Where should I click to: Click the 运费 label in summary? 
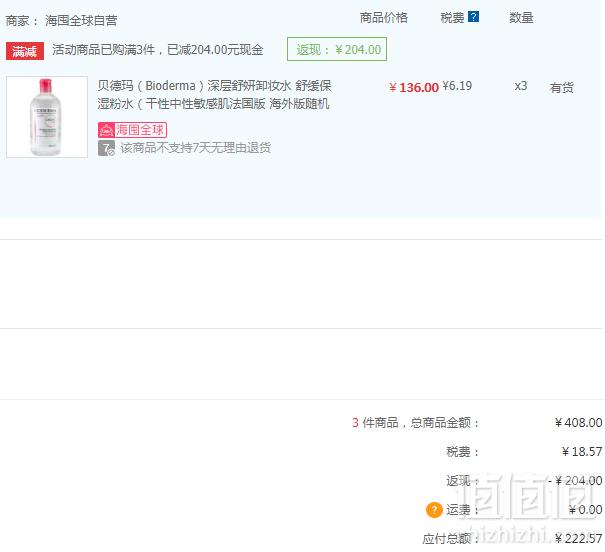click(462, 510)
